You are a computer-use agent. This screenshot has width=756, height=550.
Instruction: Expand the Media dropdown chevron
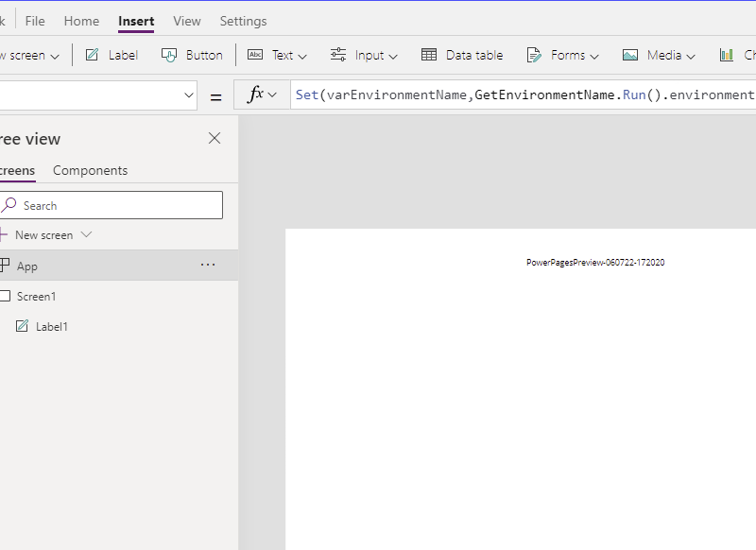click(691, 57)
